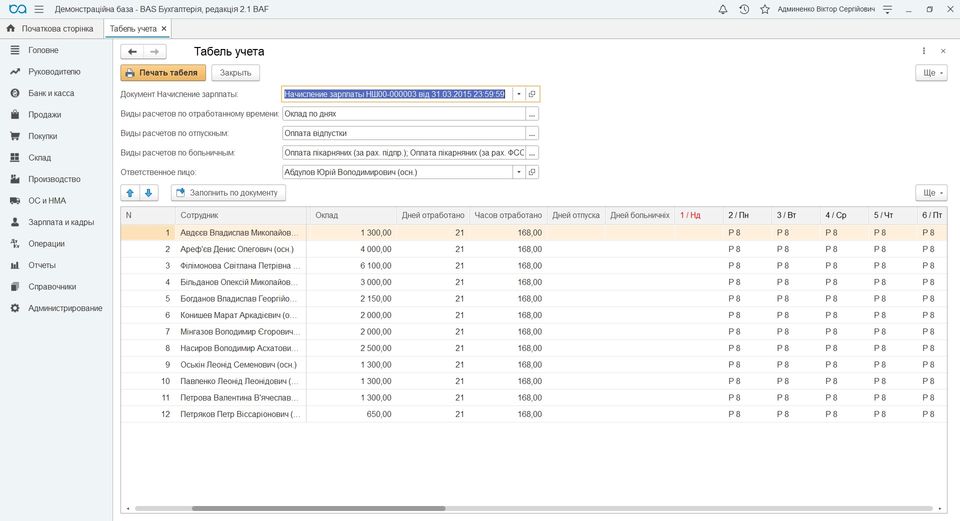Expand Ответственное лицо dropdown arrow
The image size is (960, 521).
[519, 172]
